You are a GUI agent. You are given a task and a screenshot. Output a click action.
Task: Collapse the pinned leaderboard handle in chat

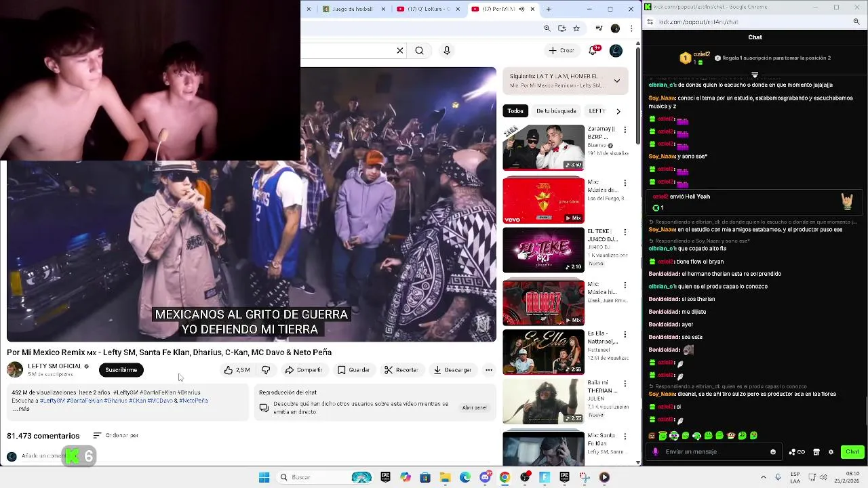pyautogui.click(x=755, y=75)
